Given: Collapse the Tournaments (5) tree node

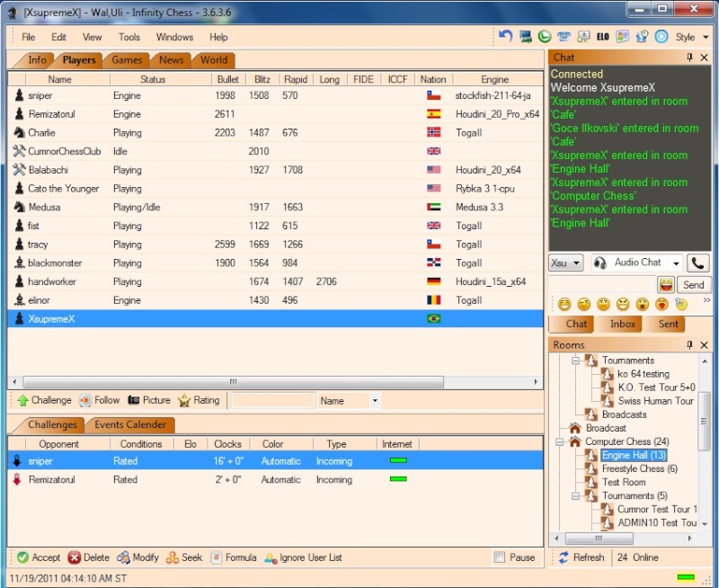Looking at the screenshot, I should click(575, 495).
